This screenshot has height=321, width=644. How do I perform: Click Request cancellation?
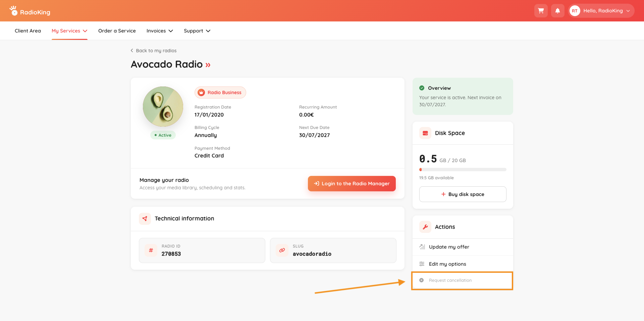pyautogui.click(x=462, y=280)
